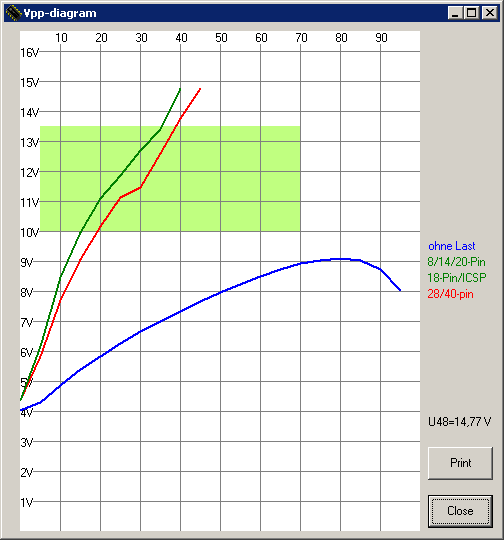504x540 pixels.
Task: Select the '18-Pin/ICSP' legend label
Action: click(457, 278)
